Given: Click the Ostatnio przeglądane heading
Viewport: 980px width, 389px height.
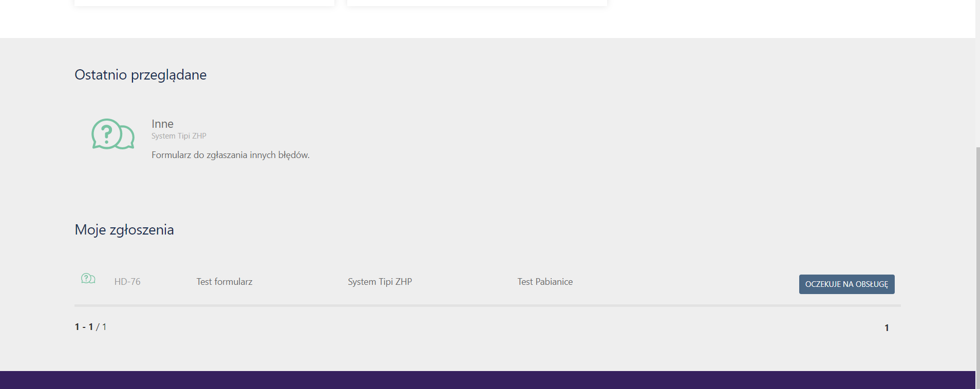Looking at the screenshot, I should pyautogui.click(x=140, y=75).
